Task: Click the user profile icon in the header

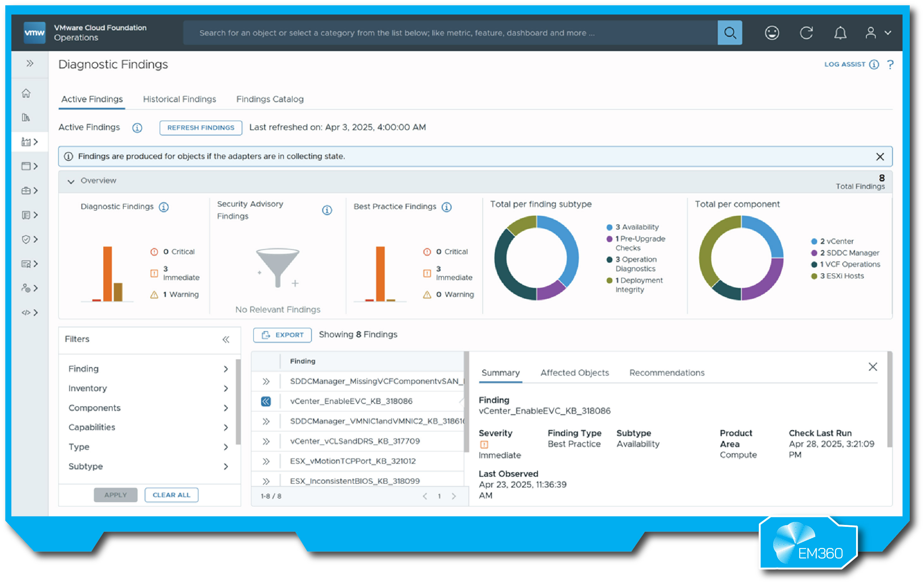Action: pyautogui.click(x=872, y=33)
